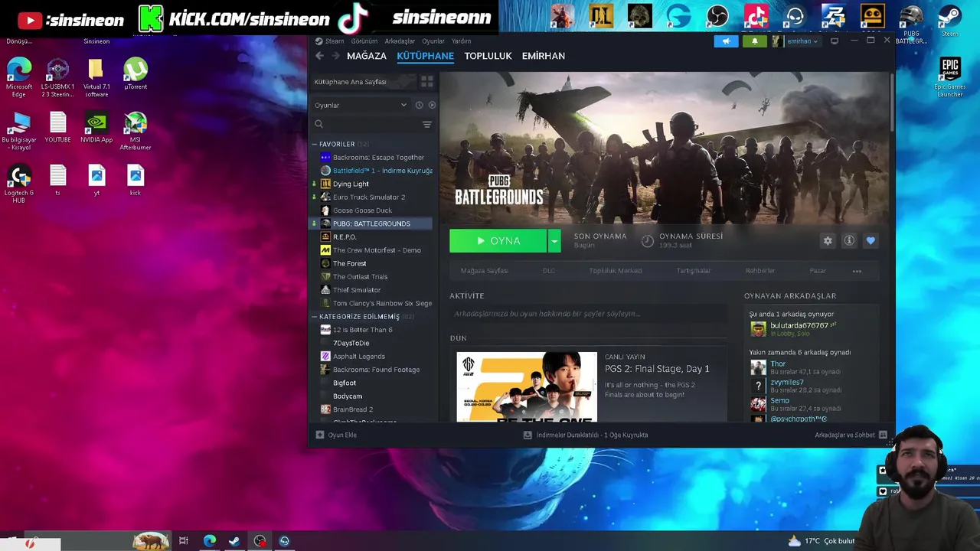
Task: Open the library advanced filter options icon
Action: click(427, 124)
